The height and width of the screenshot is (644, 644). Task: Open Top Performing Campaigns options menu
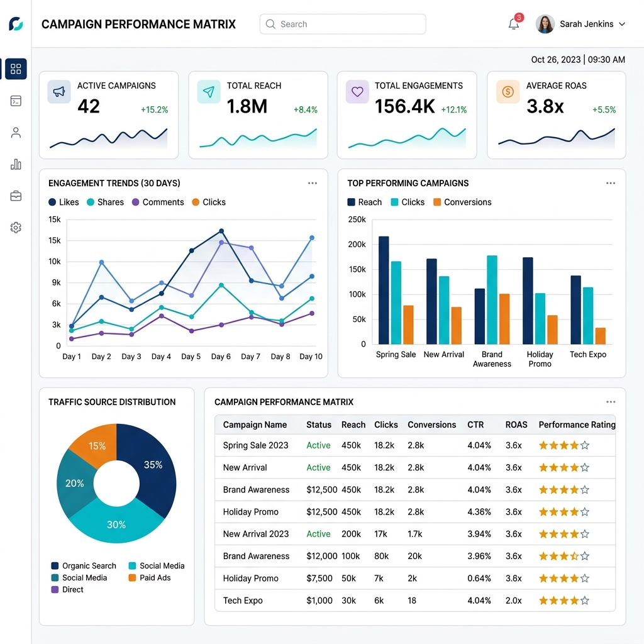coord(611,183)
